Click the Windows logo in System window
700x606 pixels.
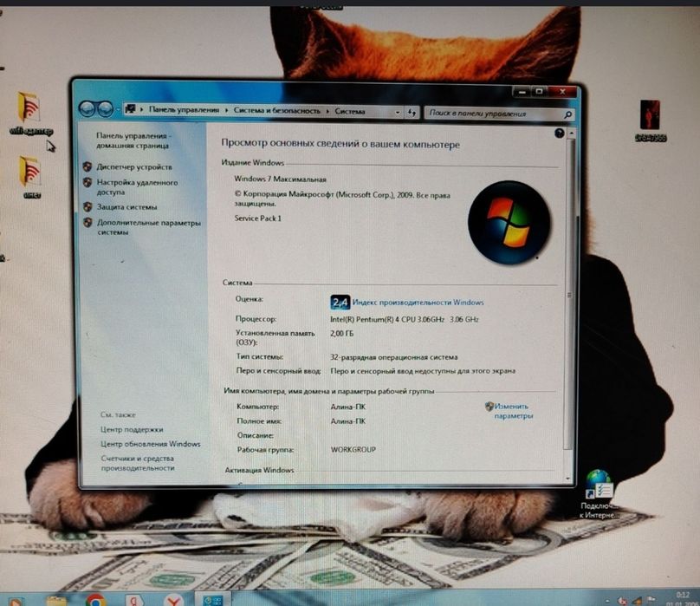509,222
